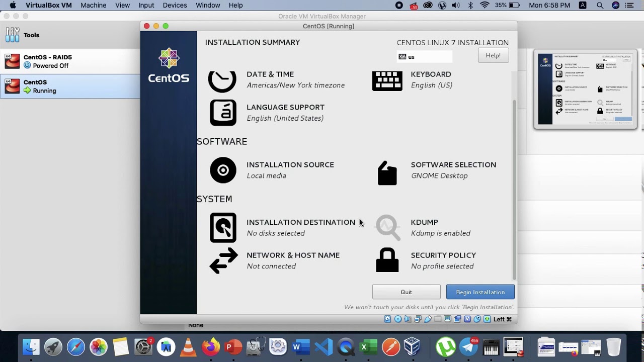
Task: Open Network & Host Name settings
Action: (x=275, y=260)
